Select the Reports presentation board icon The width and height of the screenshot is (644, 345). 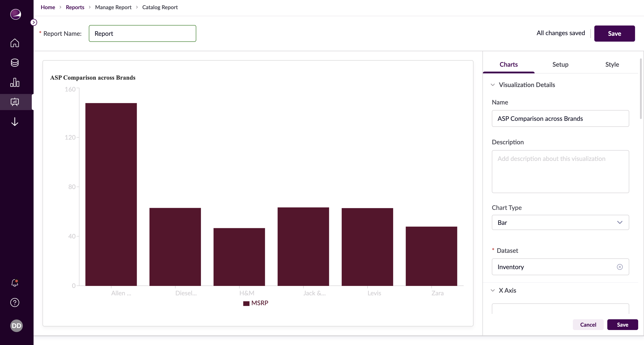tap(15, 102)
